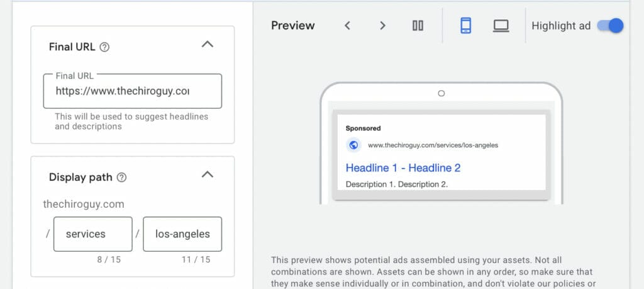
Task: Show the previous ad preview
Action: click(347, 26)
